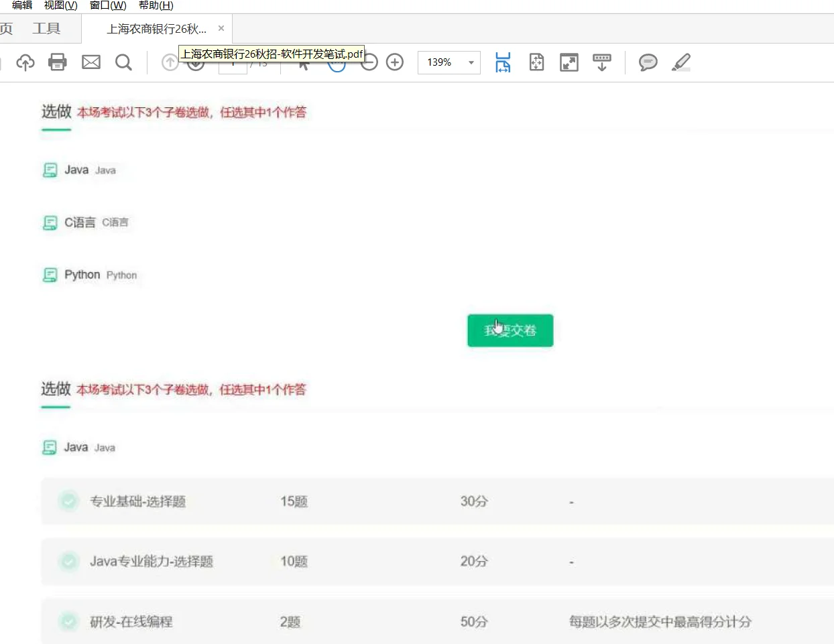Viewport: 834px width, 644px height.
Task: Switch to the 工具 tab
Action: (46, 28)
